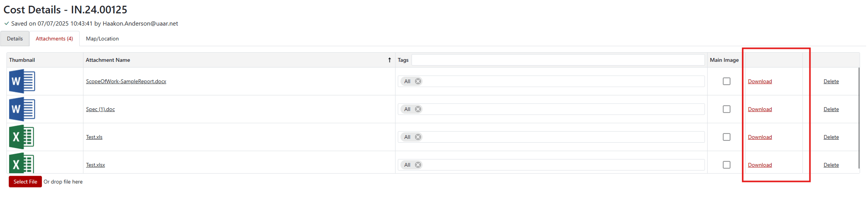The height and width of the screenshot is (198, 868).
Task: Remove the All tag from Test.xlsx
Action: coord(418,165)
